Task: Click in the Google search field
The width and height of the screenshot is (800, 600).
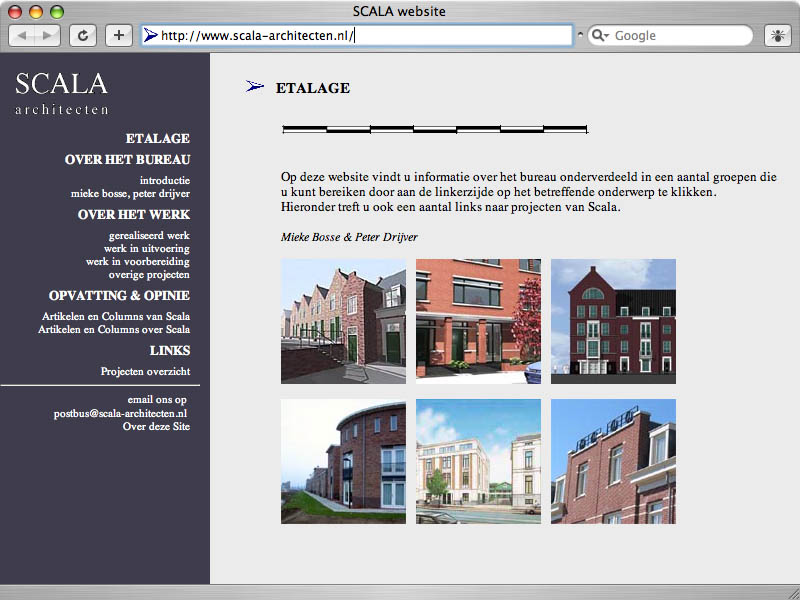Action: (670, 35)
